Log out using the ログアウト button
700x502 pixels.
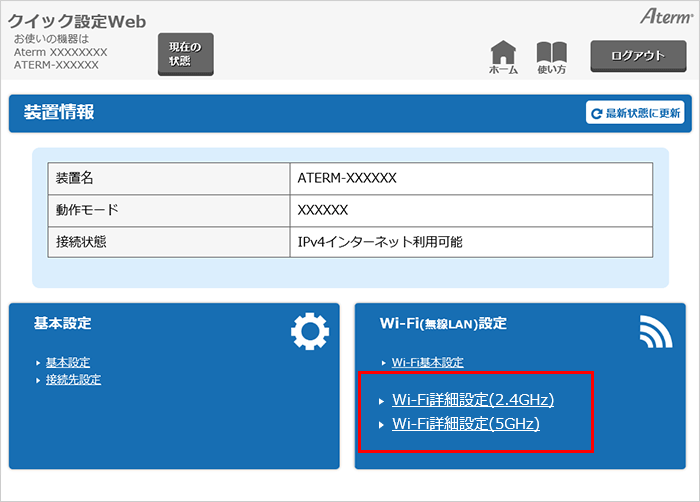638,56
